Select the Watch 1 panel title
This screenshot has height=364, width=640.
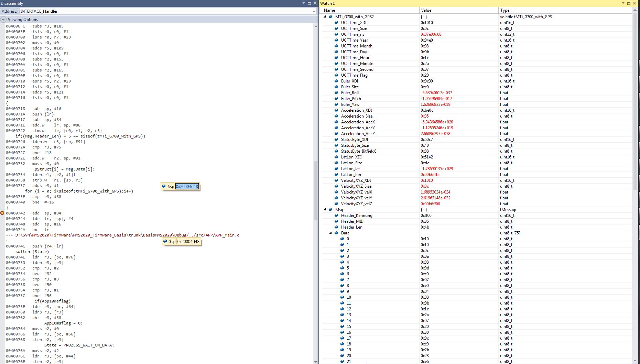[327, 3]
